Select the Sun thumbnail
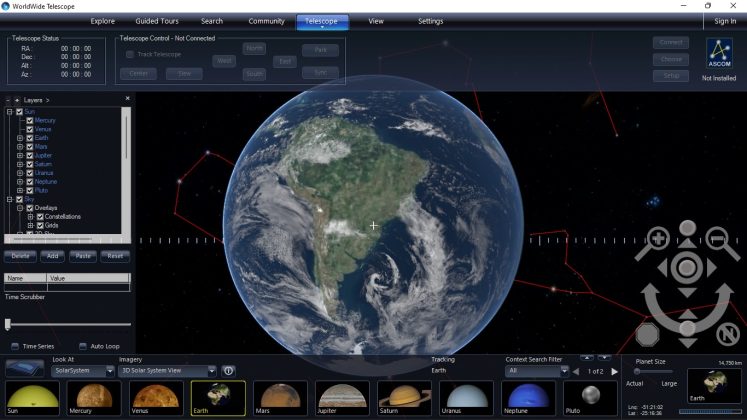Viewport: 747px width, 420px height. tap(32, 398)
